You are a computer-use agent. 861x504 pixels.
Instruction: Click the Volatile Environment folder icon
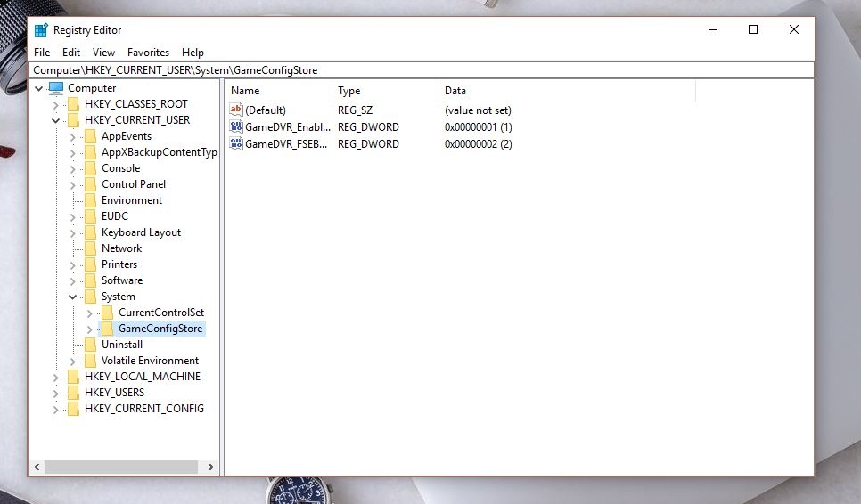pos(90,361)
